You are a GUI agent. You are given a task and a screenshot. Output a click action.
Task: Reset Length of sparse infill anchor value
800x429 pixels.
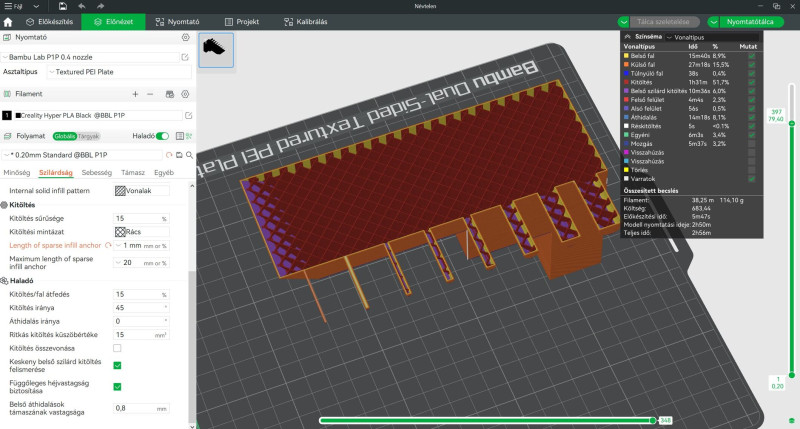(108, 245)
